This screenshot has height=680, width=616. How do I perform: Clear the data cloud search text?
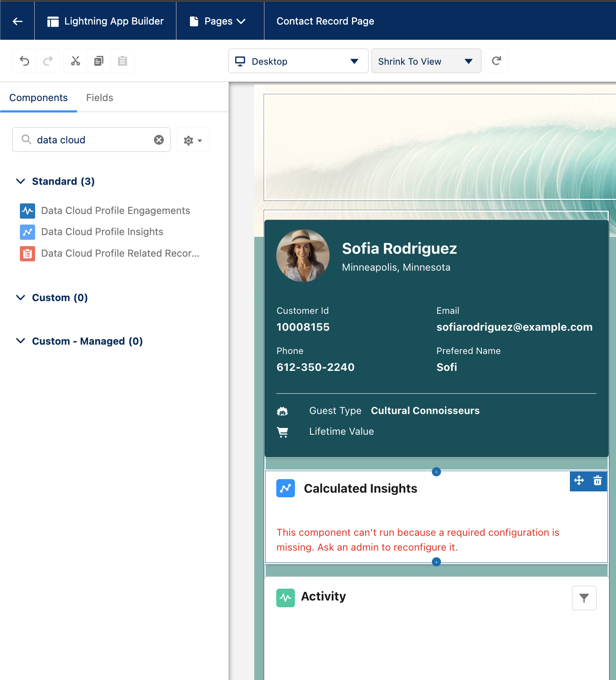[x=159, y=140]
